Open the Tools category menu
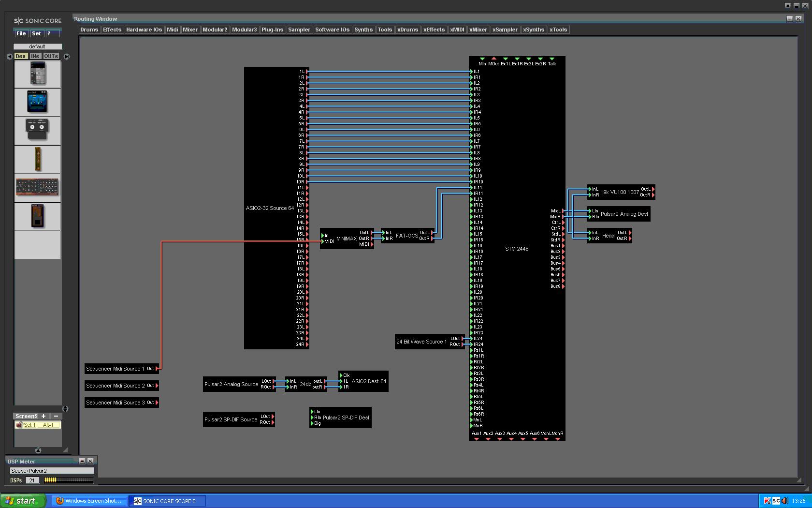 (x=385, y=30)
